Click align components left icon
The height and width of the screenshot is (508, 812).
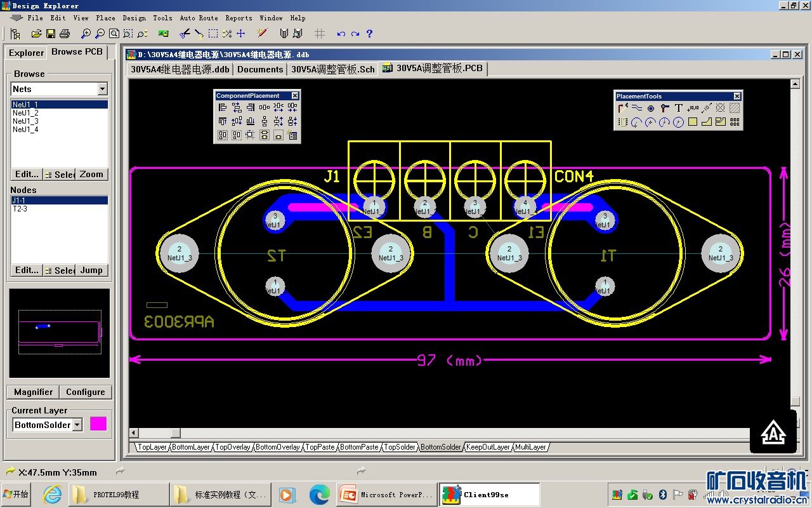coord(223,108)
